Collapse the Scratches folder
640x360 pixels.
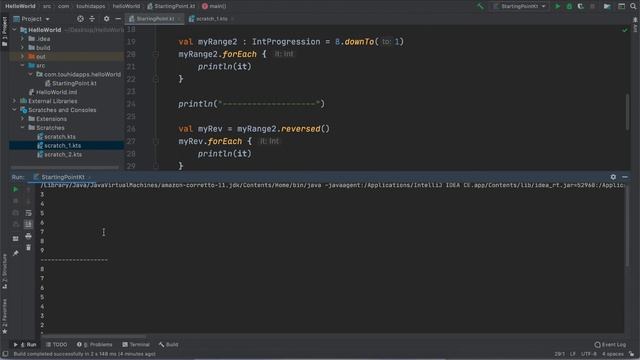[23, 128]
